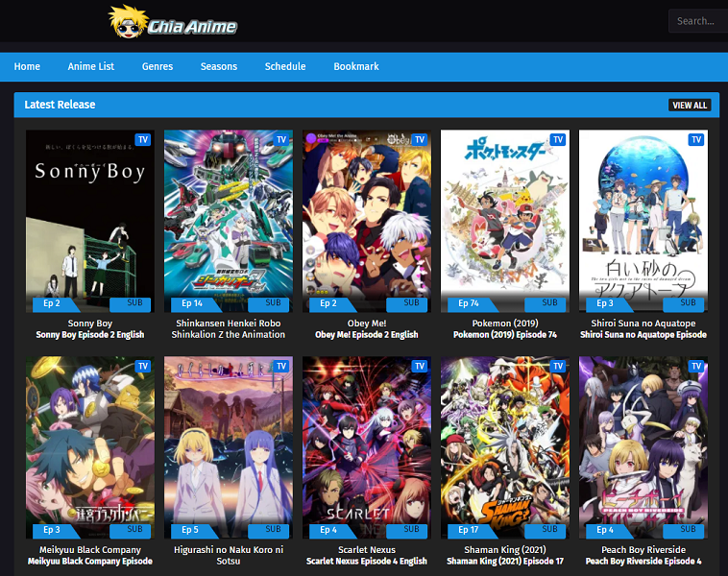Click TV badge on Scarlet Nexus poster

point(420,366)
